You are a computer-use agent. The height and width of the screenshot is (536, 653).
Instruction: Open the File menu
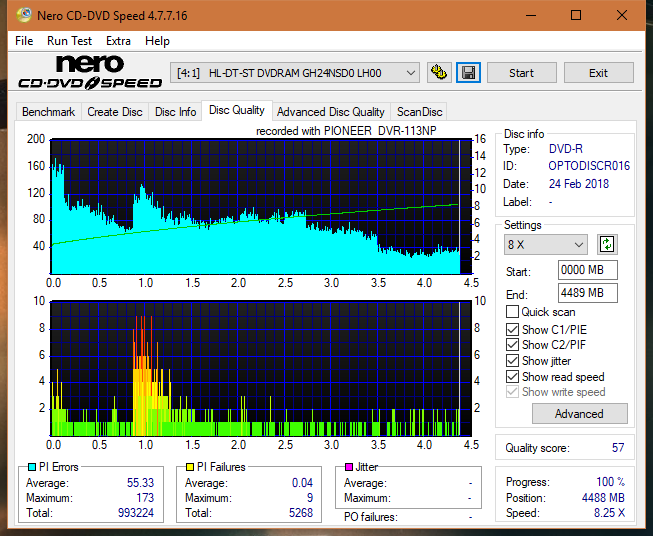coord(24,41)
